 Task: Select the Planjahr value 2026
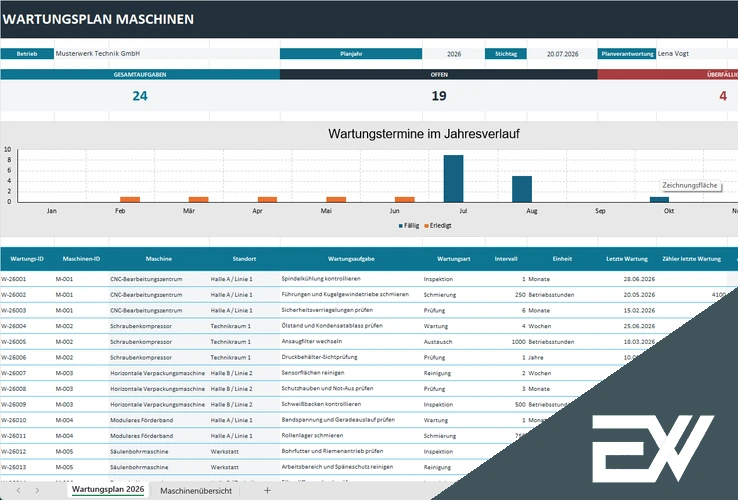(454, 54)
